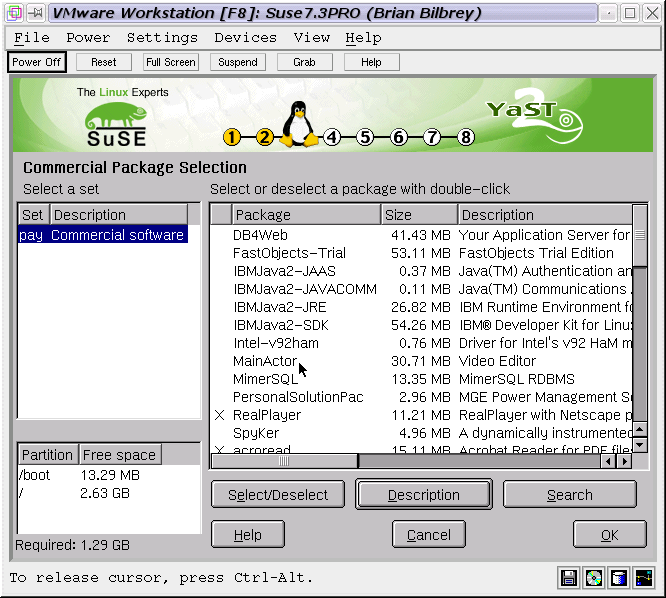Open the Settings menu
The height and width of the screenshot is (598, 666).
[162, 38]
